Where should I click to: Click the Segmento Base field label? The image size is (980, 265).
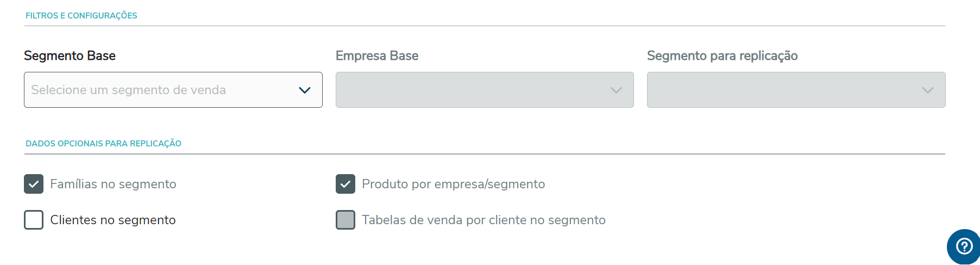[70, 56]
